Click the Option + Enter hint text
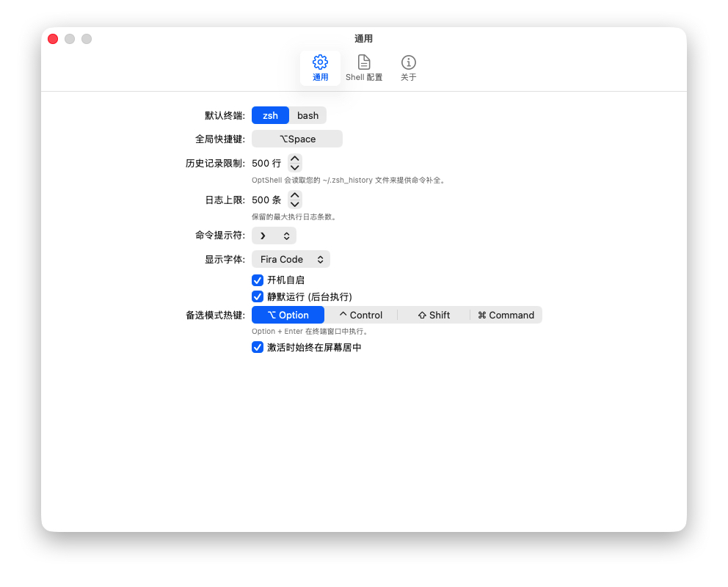728x587 pixels. (x=310, y=332)
